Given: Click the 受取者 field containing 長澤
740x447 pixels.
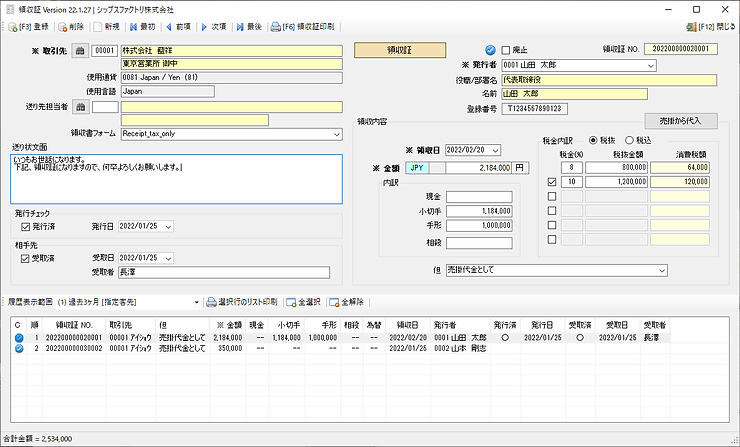Looking at the screenshot, I should click(224, 272).
